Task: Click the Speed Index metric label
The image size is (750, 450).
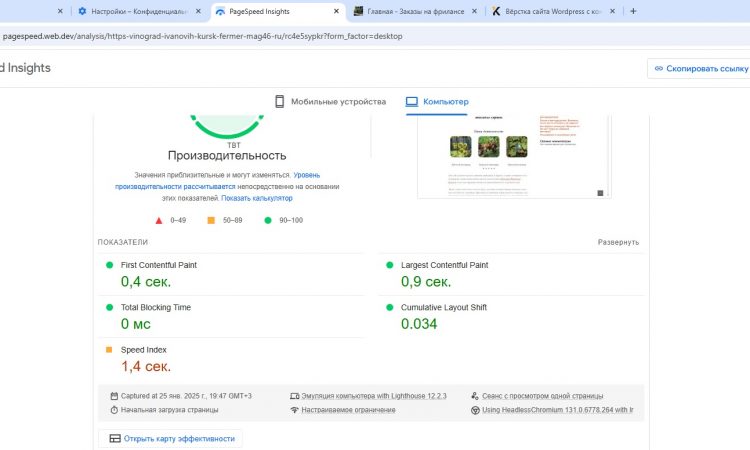Action: point(143,350)
